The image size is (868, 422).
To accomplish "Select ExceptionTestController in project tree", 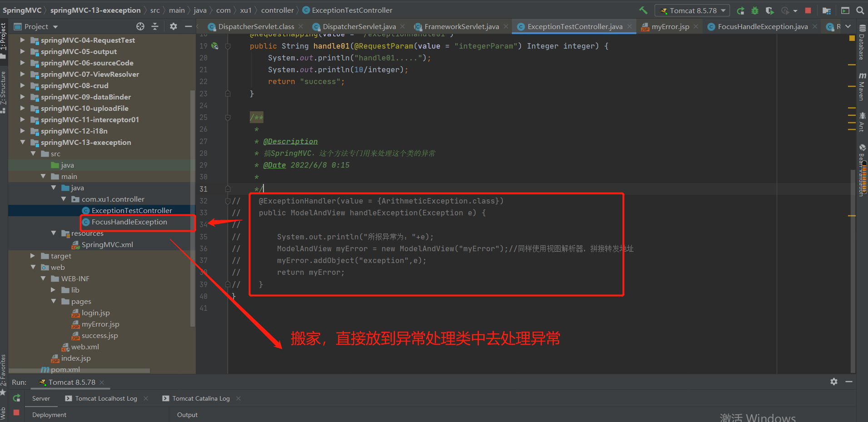I will pyautogui.click(x=132, y=210).
